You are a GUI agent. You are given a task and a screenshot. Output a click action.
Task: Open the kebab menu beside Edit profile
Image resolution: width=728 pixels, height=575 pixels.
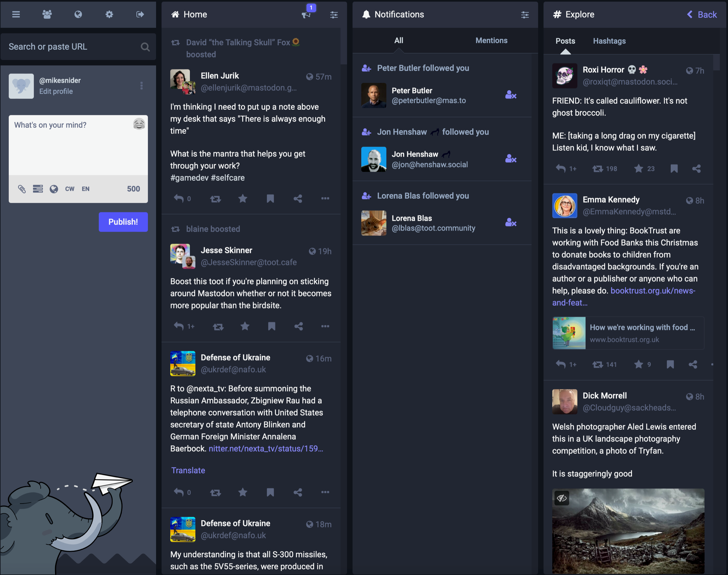pyautogui.click(x=141, y=86)
